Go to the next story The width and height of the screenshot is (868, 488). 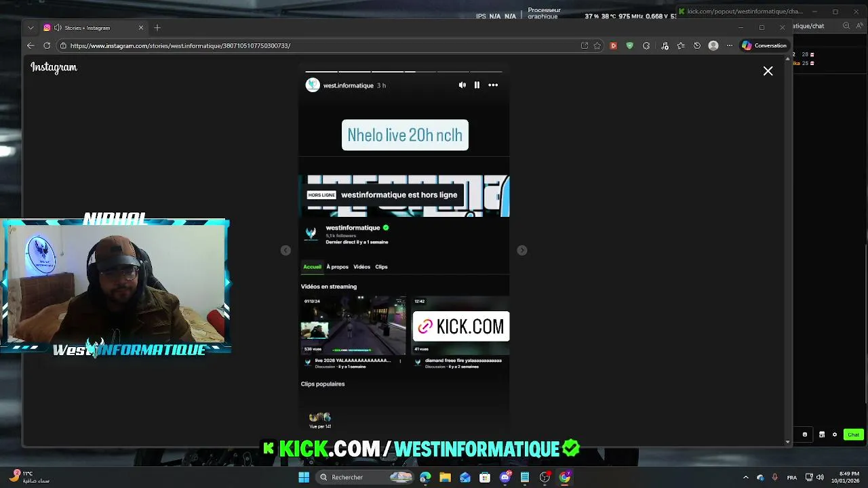pos(522,250)
